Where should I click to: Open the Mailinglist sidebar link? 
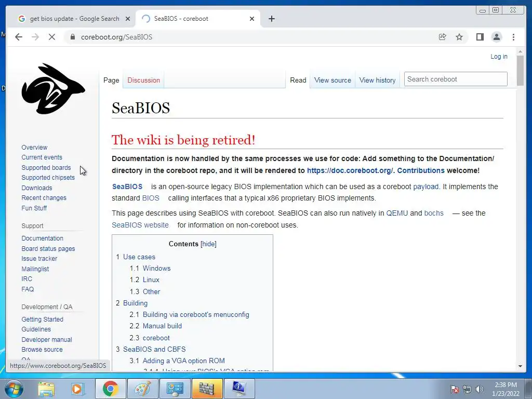click(x=35, y=269)
